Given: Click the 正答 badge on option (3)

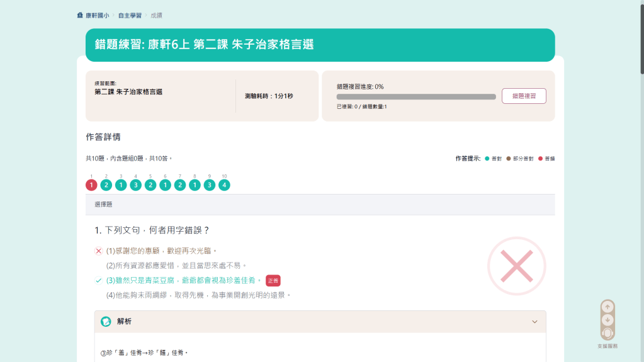Looking at the screenshot, I should point(273,281).
